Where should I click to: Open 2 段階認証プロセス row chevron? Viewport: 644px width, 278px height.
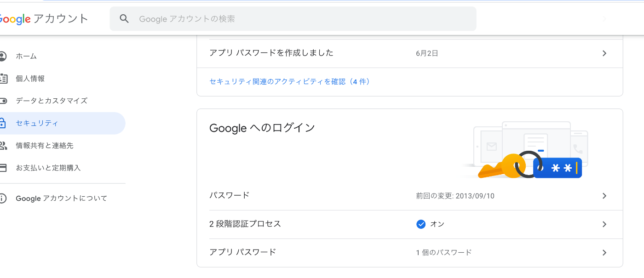(604, 224)
